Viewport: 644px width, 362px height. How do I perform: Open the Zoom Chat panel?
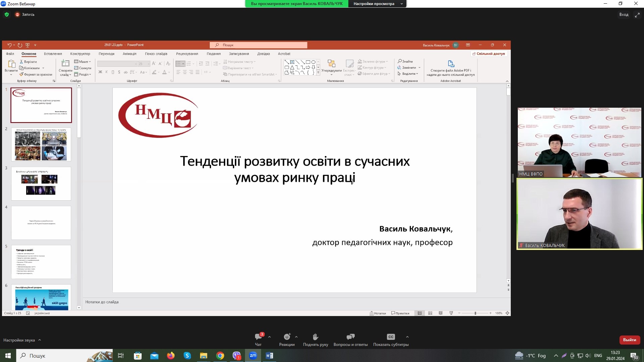pos(258,337)
